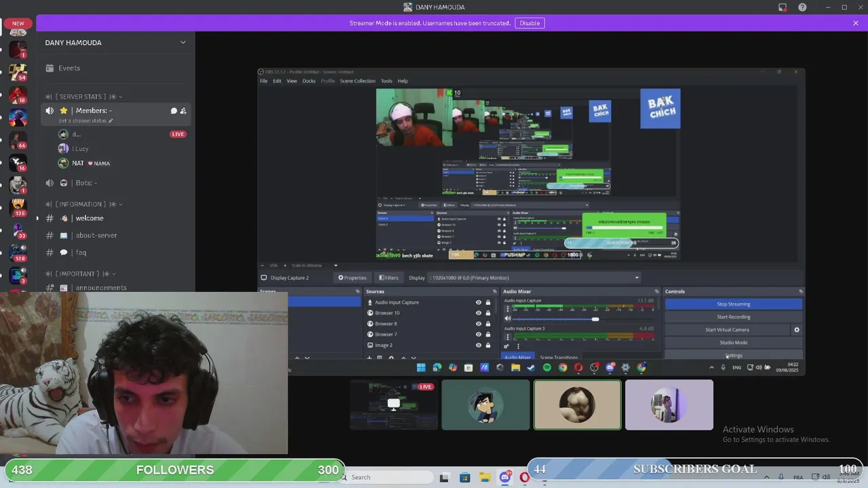The height and width of the screenshot is (488, 868).
Task: Open chat for the Members voice channel
Action: pyautogui.click(x=174, y=110)
